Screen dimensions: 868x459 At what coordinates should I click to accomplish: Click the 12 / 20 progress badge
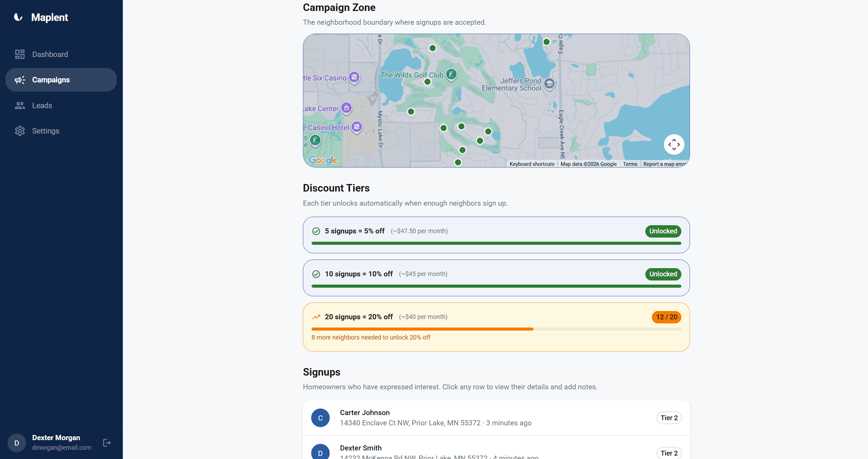[x=666, y=317]
